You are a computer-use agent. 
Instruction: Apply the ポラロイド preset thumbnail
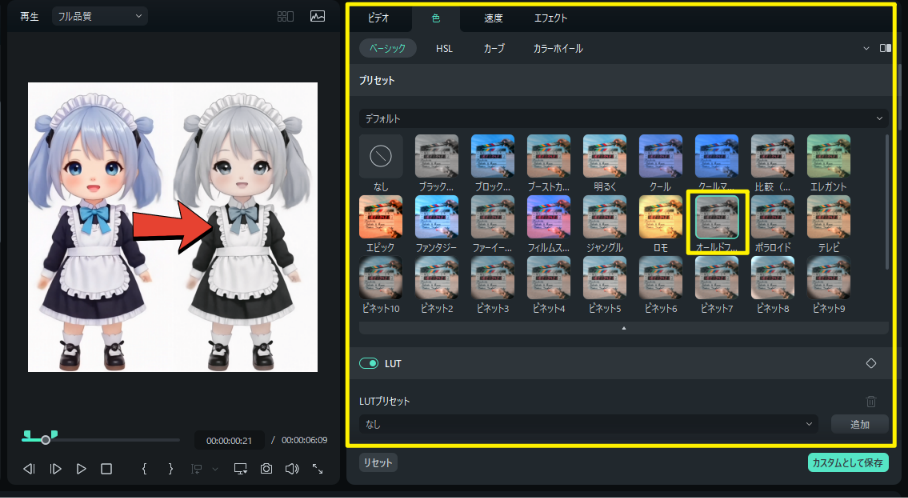[772, 217]
